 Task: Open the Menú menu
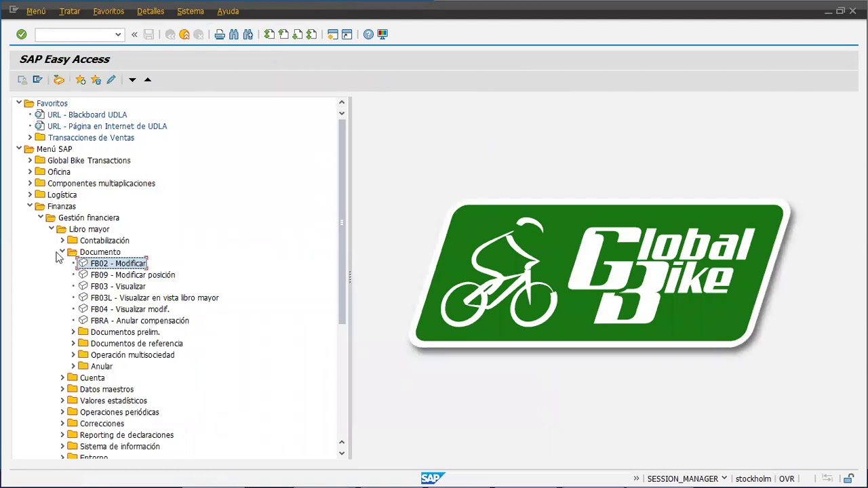(x=36, y=12)
